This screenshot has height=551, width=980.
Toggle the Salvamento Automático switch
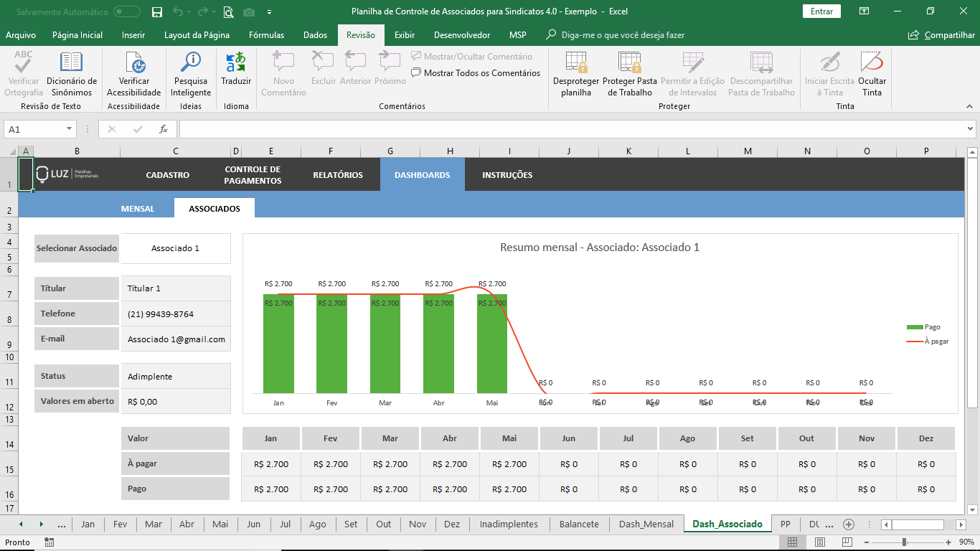(x=127, y=11)
